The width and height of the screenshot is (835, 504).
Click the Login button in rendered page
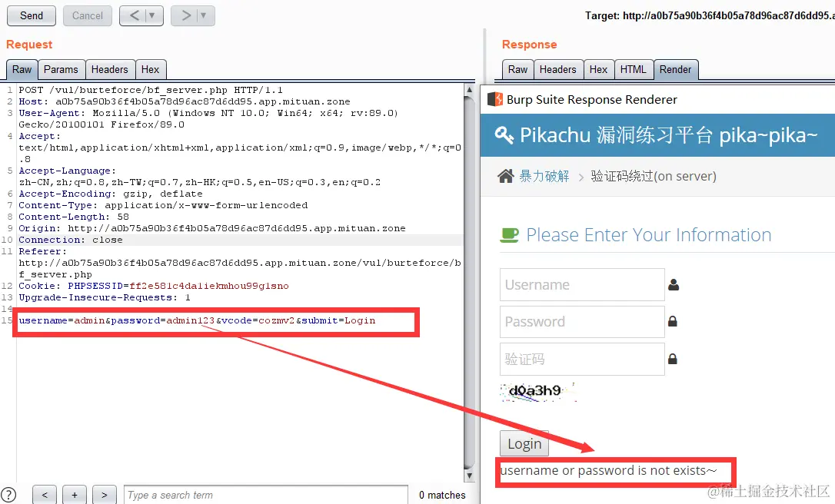click(x=524, y=443)
